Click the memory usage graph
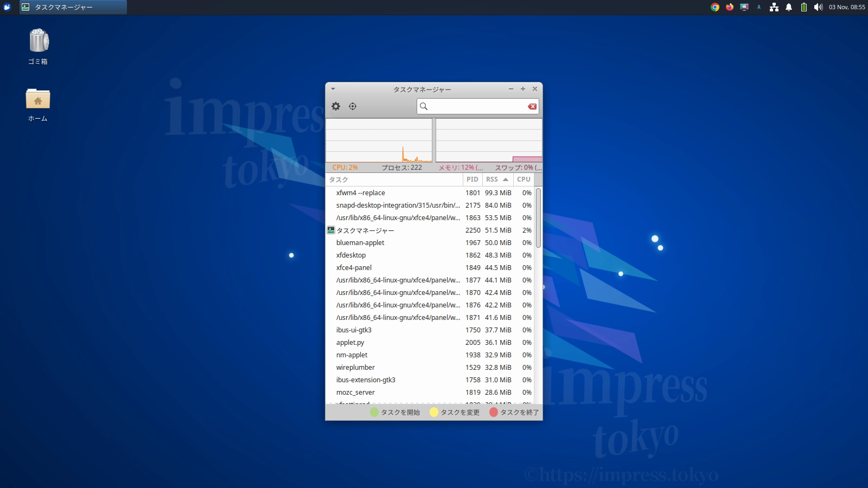 (489, 140)
